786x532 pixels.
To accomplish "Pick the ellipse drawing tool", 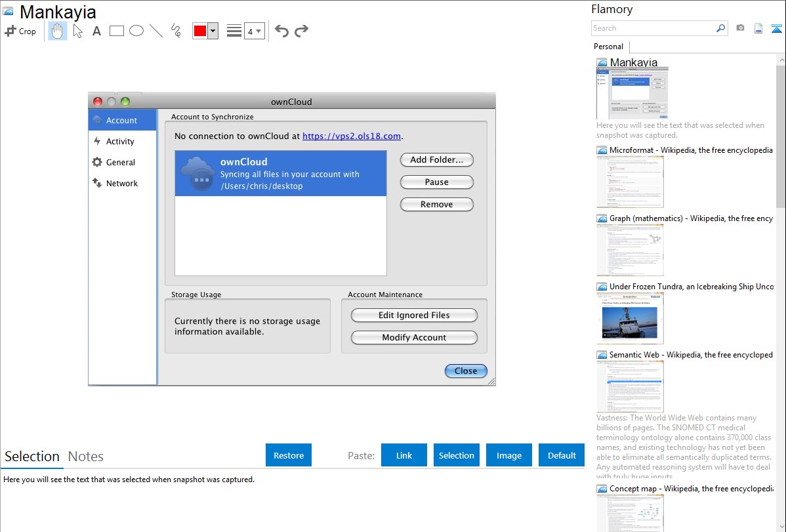I will [x=136, y=31].
